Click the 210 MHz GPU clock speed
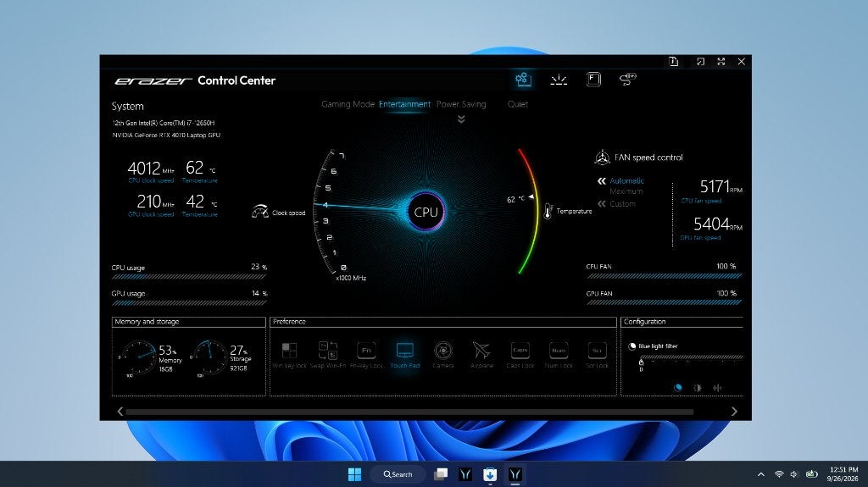 (156, 202)
